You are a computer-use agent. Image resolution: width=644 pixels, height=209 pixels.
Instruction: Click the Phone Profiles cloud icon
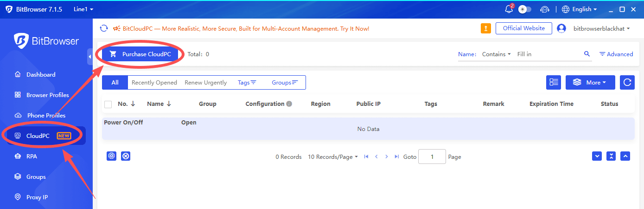click(x=18, y=115)
